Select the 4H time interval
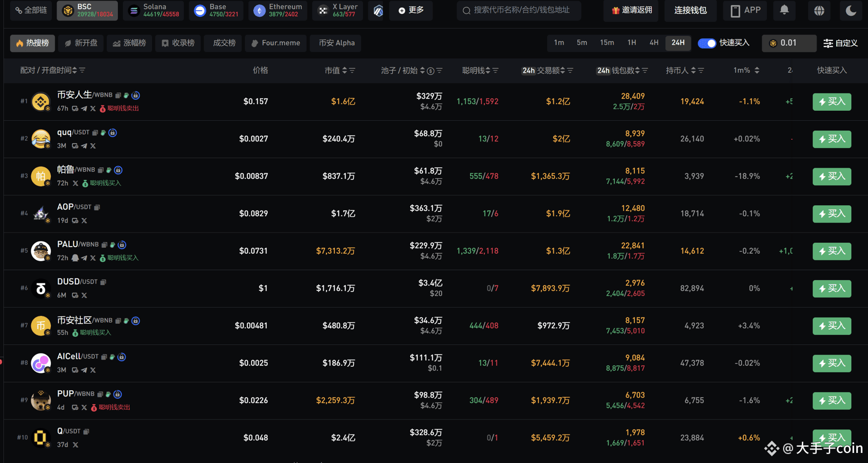The width and height of the screenshot is (868, 463). [654, 43]
